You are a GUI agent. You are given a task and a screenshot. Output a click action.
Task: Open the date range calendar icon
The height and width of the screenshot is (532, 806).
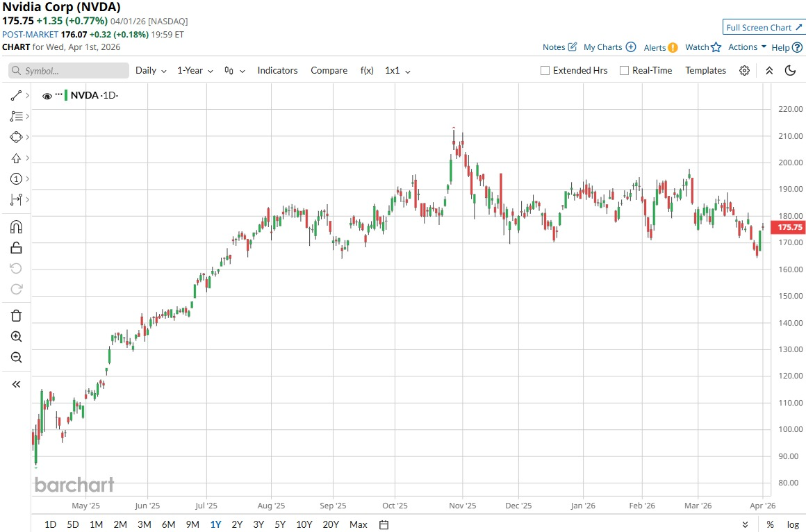384,524
